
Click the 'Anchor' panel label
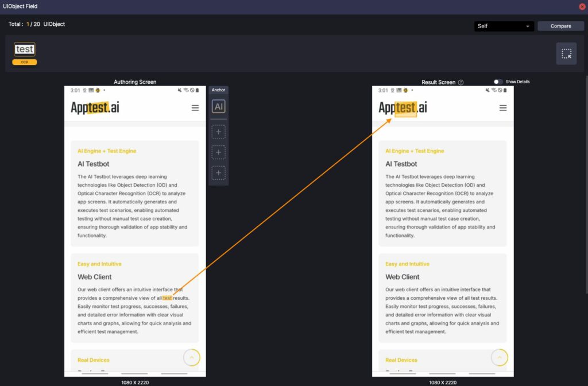click(218, 90)
